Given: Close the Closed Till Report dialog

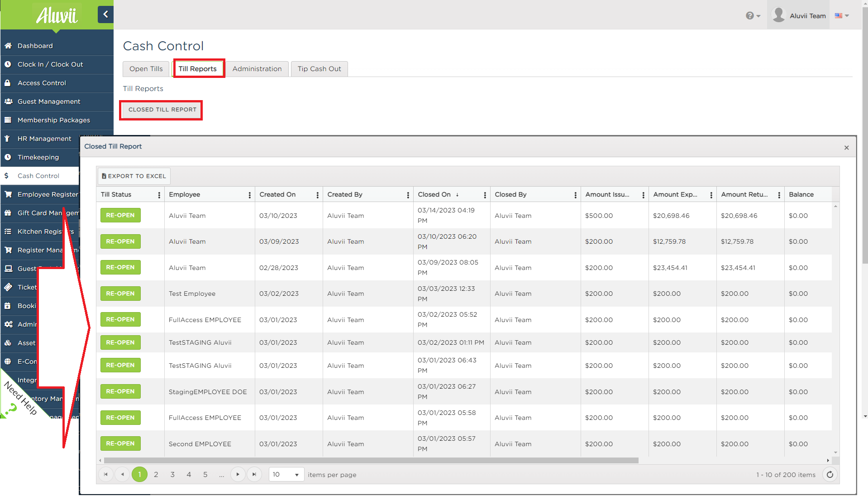Looking at the screenshot, I should [x=846, y=148].
